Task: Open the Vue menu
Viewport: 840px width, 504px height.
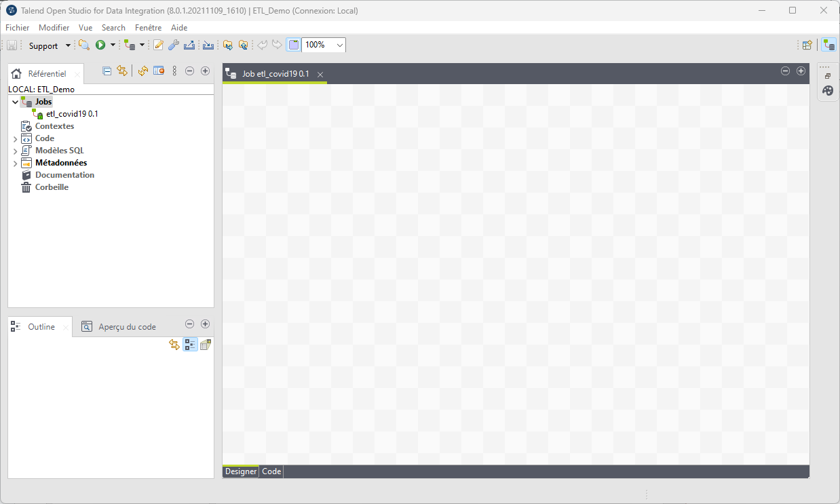Action: click(85, 28)
